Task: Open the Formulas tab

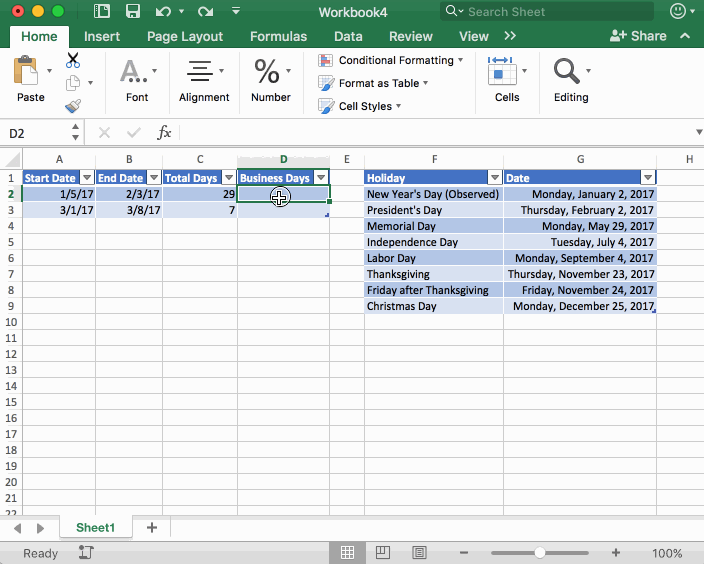Action: 278,36
